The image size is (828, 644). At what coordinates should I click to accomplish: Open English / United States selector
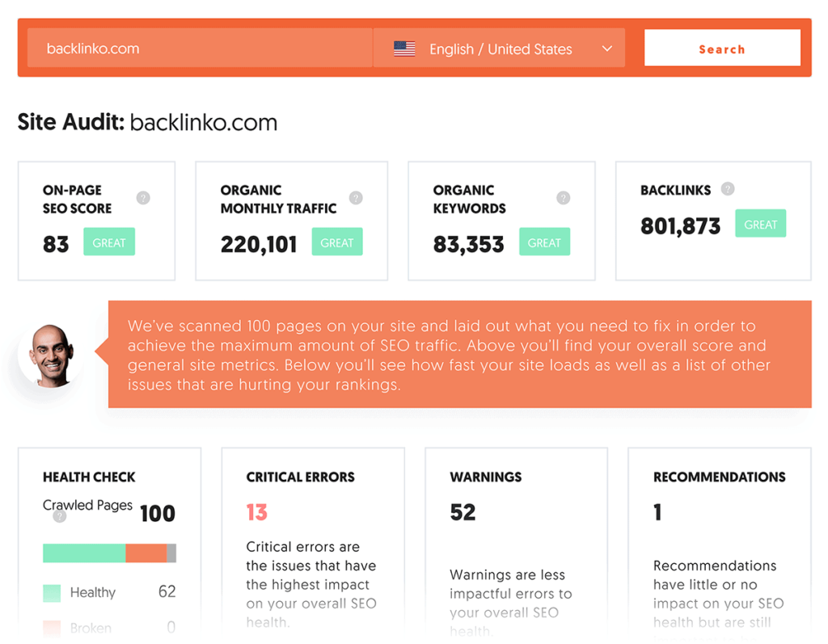[x=499, y=49]
